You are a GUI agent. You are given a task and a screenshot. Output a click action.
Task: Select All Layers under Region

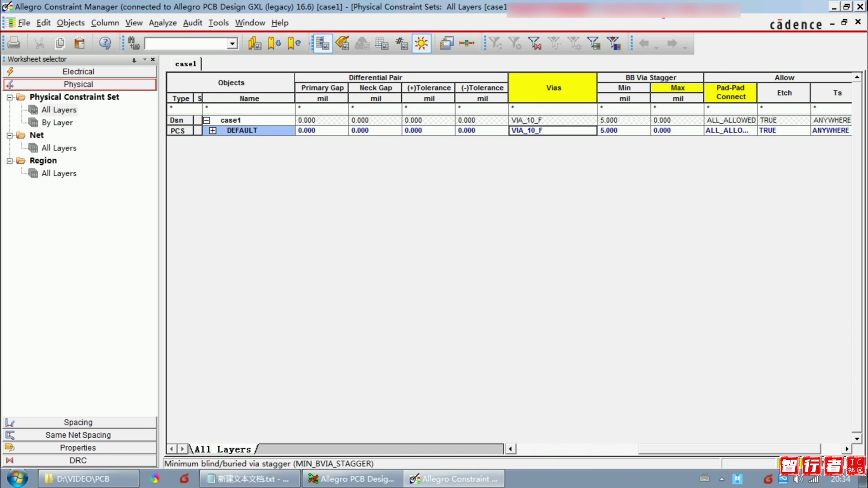(59, 173)
